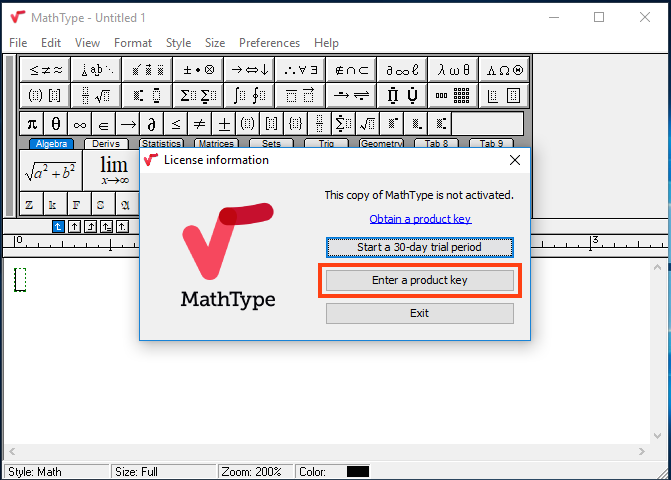
Task: Insert parentheses template from small bar
Action: tap(247, 124)
